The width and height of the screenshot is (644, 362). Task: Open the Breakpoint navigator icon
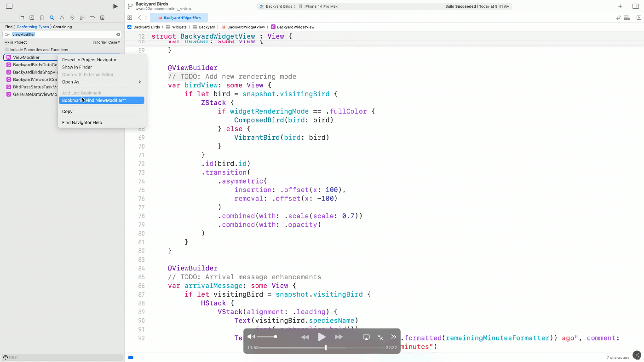[92, 17]
